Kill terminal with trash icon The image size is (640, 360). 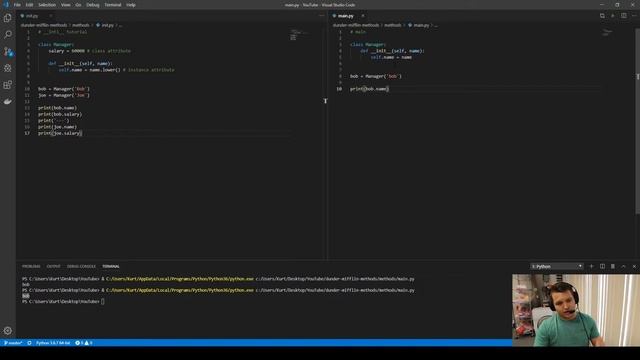(613, 266)
